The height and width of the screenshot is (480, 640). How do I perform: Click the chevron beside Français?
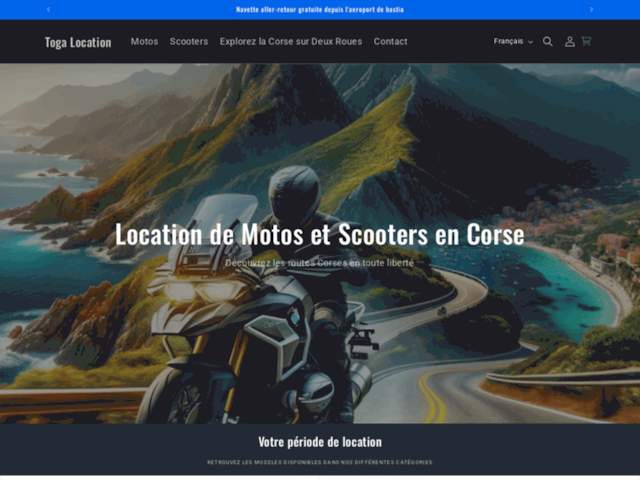pyautogui.click(x=530, y=42)
